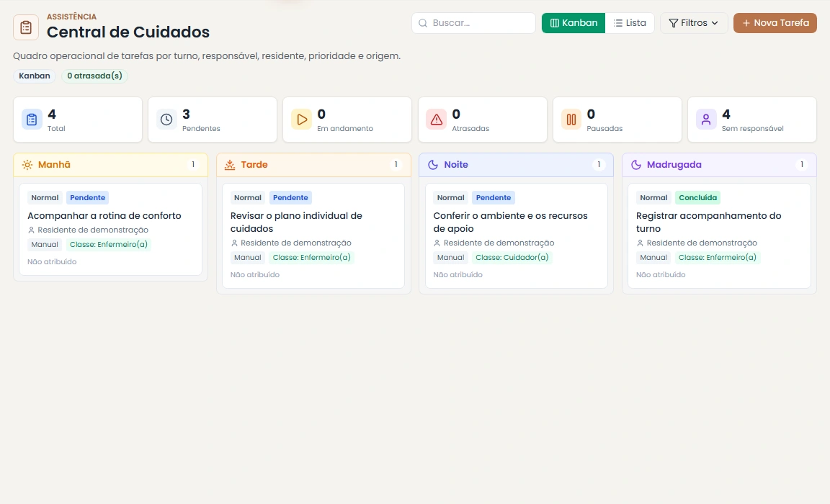Click the resident icon on Registrar acompanhamento card
This screenshot has width=830, height=504.
640,243
